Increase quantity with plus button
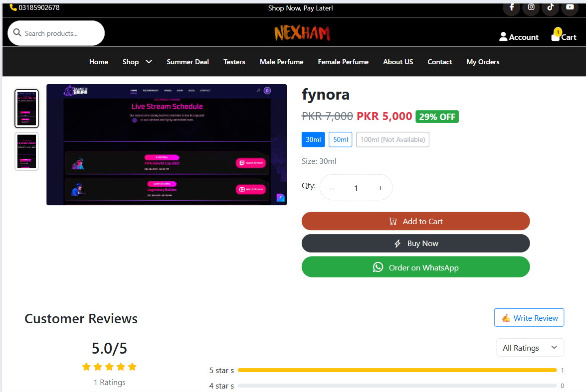 tap(380, 188)
